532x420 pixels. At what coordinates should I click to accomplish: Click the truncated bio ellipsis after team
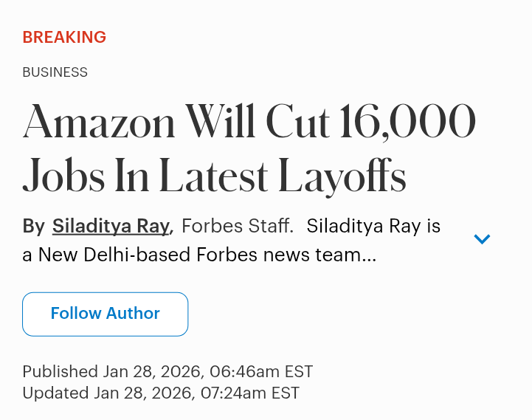(370, 255)
